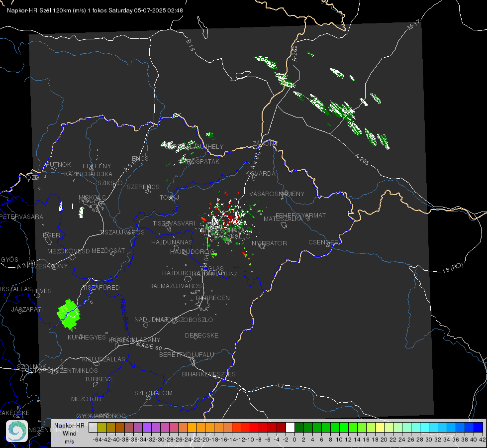Click the MEZŐCSÁT label
Image resolution: width=487 pixels, height=448 pixels.
click(x=108, y=250)
